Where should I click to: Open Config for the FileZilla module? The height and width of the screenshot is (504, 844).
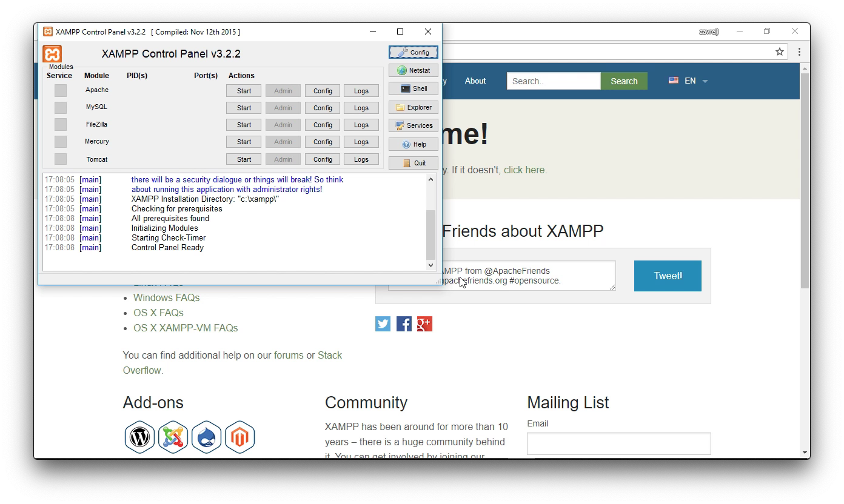(x=323, y=125)
